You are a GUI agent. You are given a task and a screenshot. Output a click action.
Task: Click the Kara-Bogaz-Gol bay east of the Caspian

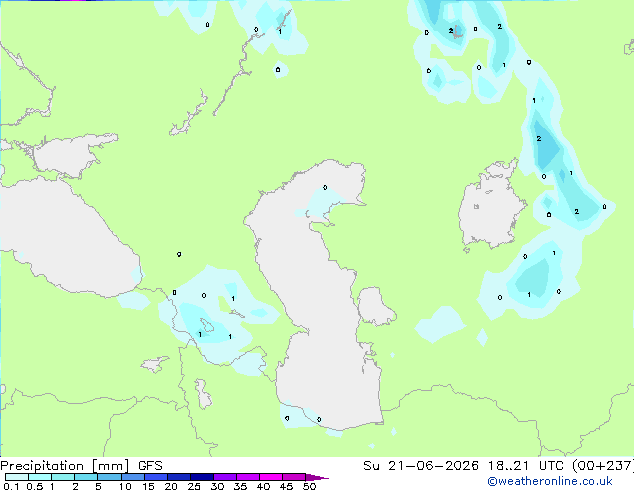pyautogui.click(x=375, y=306)
